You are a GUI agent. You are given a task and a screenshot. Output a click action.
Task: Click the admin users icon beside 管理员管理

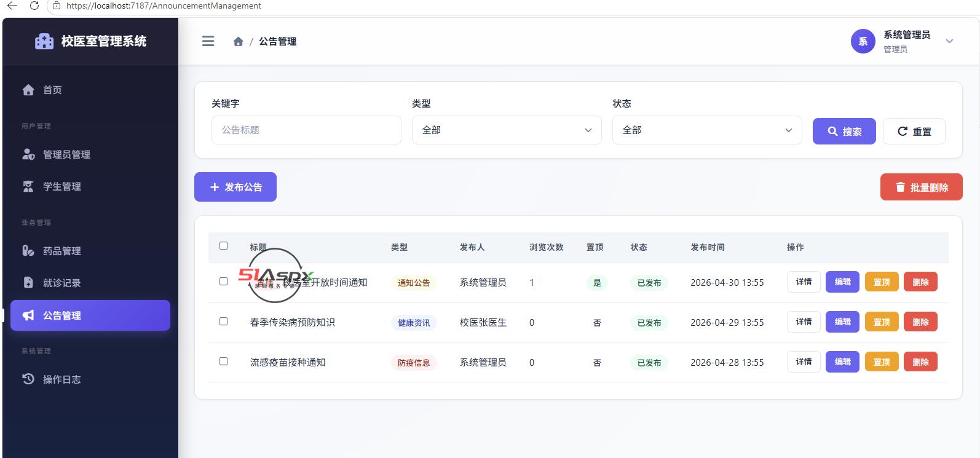[28, 154]
